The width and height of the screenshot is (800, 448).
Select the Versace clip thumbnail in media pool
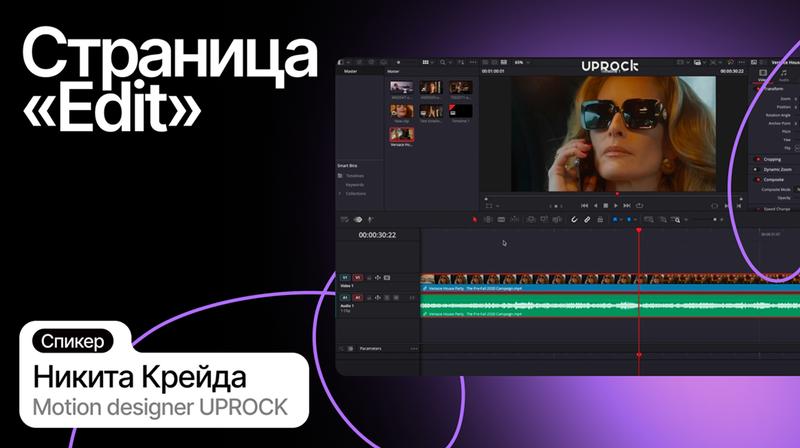tap(402, 134)
